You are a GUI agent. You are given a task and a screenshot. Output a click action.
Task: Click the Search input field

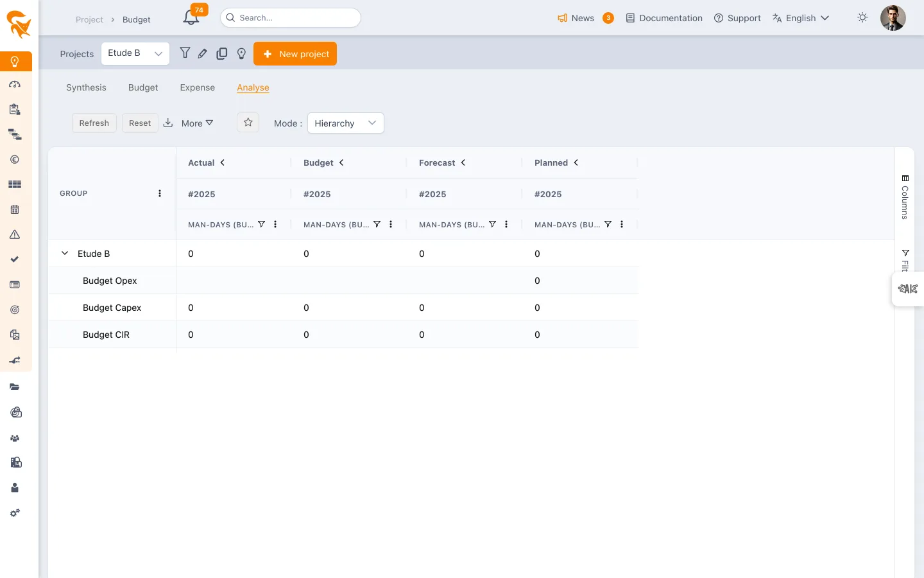(x=291, y=18)
